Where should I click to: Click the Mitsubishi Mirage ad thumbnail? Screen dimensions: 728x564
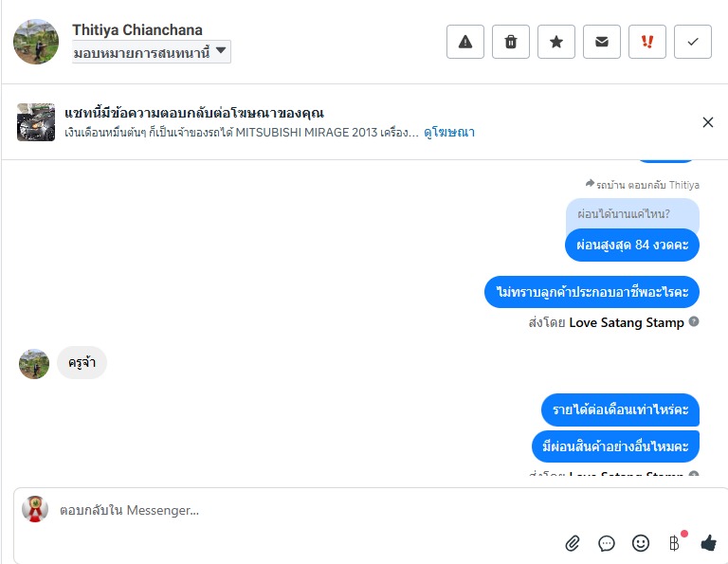(x=36, y=122)
